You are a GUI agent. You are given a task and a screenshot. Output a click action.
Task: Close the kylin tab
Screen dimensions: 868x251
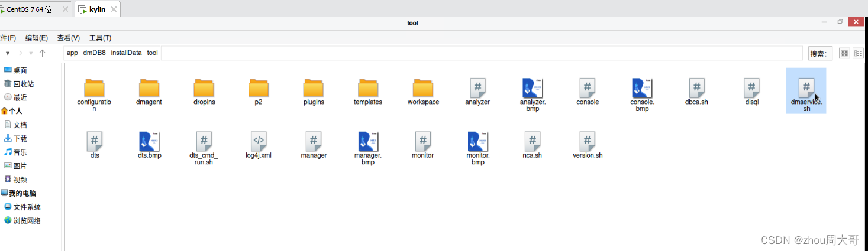[x=114, y=9]
